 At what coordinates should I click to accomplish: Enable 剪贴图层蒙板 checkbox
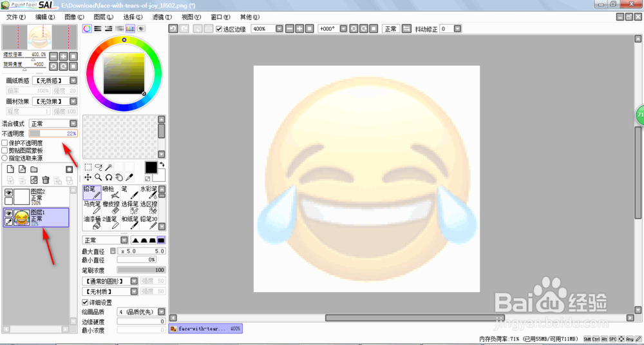coord(5,150)
